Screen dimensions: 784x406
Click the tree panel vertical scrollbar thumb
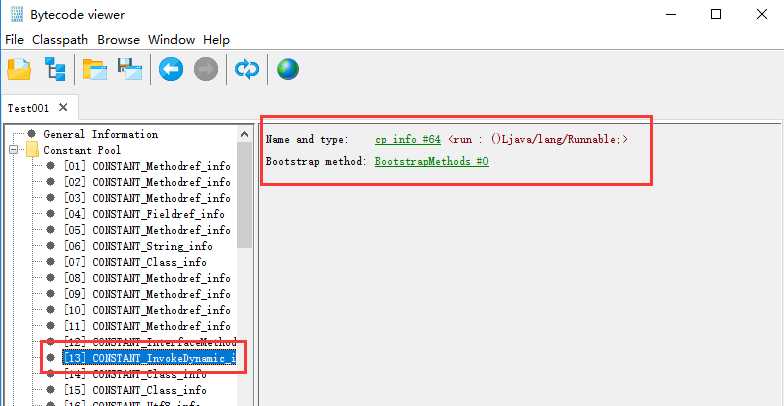pos(244,195)
